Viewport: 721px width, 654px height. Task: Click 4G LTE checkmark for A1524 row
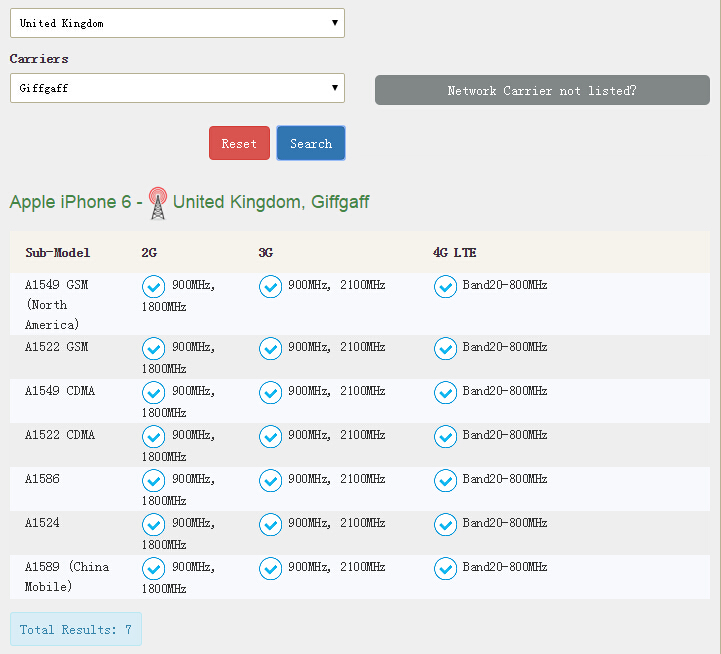445,525
